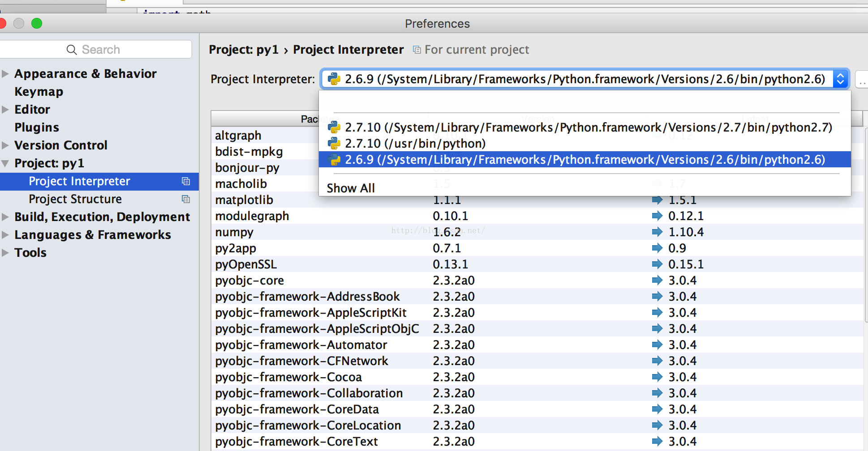Choose 2.7.10 Versions/2.7 python2.7 interpreter

[584, 128]
